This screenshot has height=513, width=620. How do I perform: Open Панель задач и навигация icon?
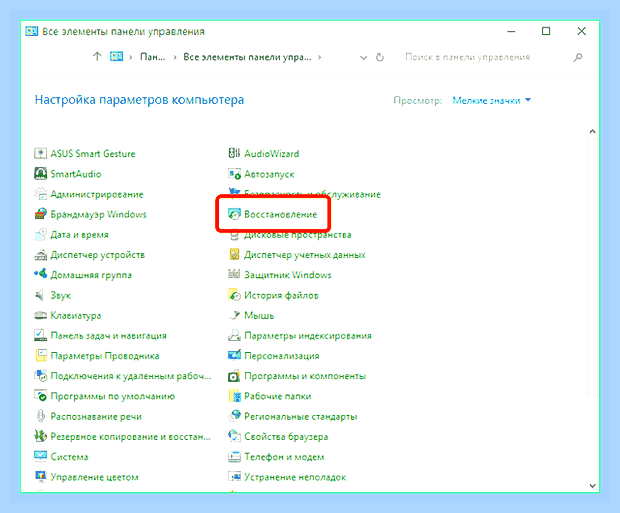tap(40, 335)
